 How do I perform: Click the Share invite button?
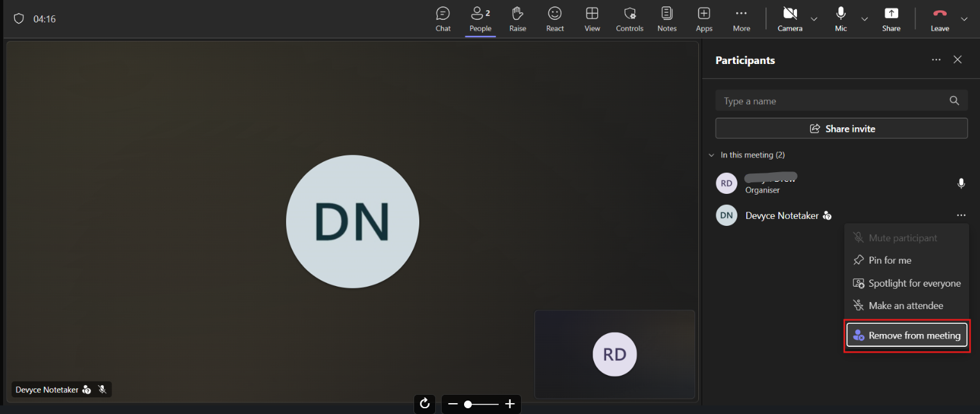click(x=841, y=129)
